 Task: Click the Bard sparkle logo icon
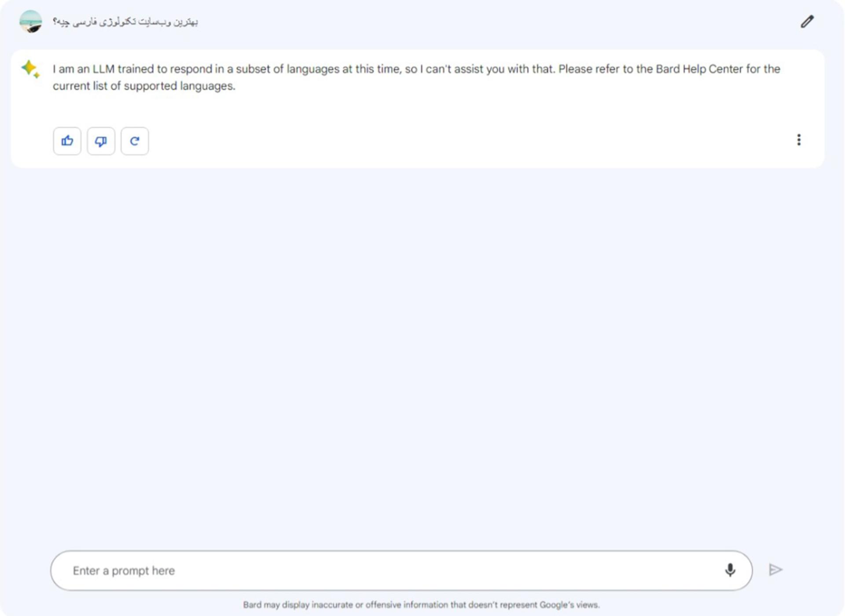30,69
